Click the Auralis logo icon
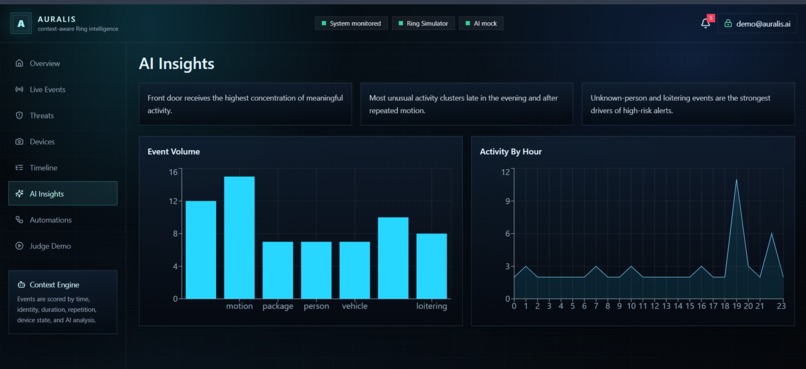The width and height of the screenshot is (806, 369). [x=21, y=23]
